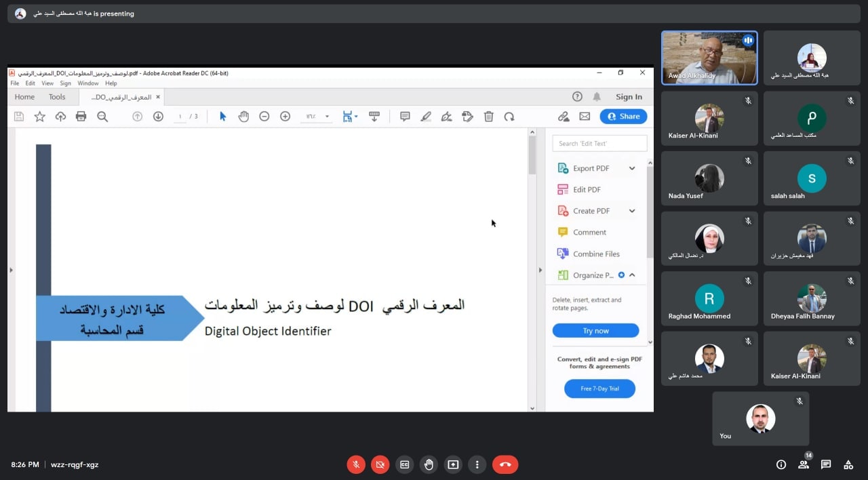The width and height of the screenshot is (868, 480).
Task: Click the Search 'Edit Text' field
Action: point(599,143)
